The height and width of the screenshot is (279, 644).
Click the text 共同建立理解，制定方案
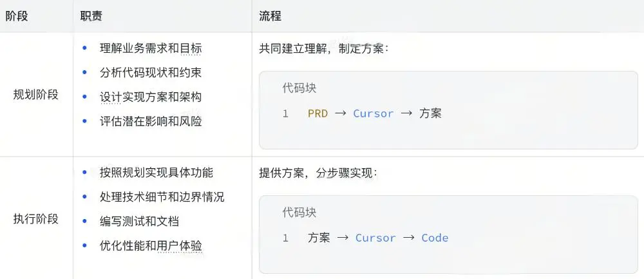323,48
